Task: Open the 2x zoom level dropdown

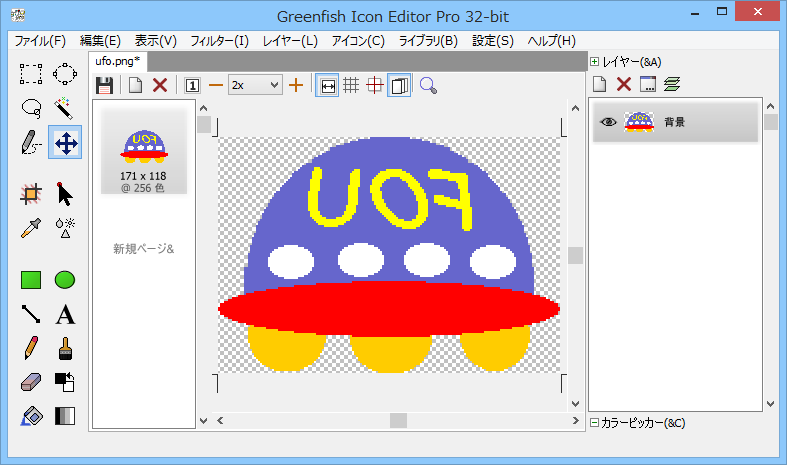Action: pyautogui.click(x=255, y=85)
